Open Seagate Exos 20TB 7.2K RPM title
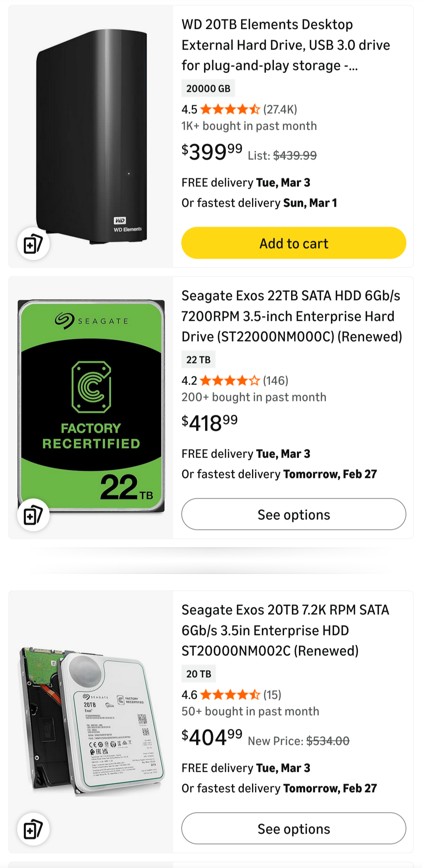This screenshot has height=868, width=422. 285,630
